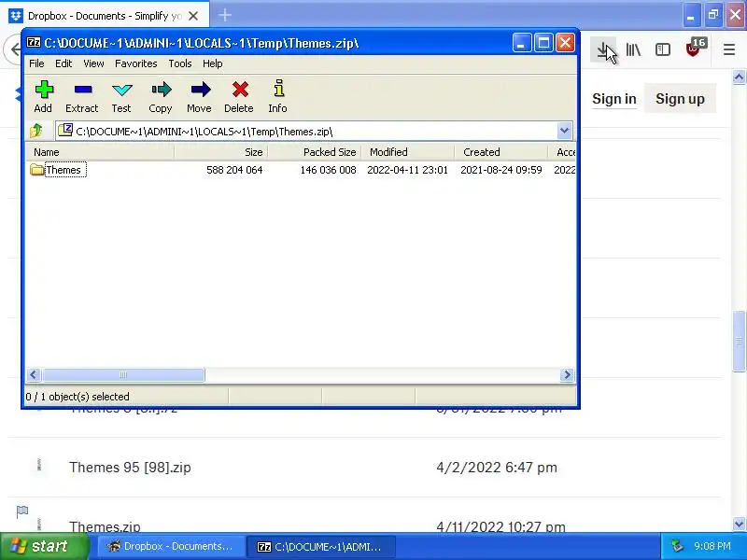The height and width of the screenshot is (560, 747).
Task: Click the Sign up button on Dropbox
Action: point(680,99)
